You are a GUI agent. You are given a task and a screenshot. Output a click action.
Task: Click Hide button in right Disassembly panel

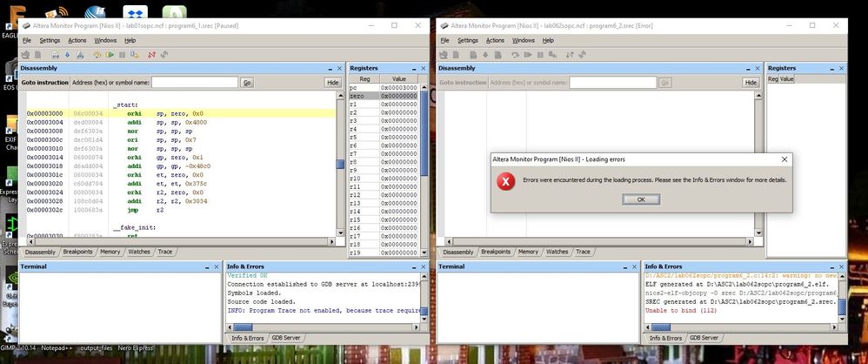pos(750,82)
